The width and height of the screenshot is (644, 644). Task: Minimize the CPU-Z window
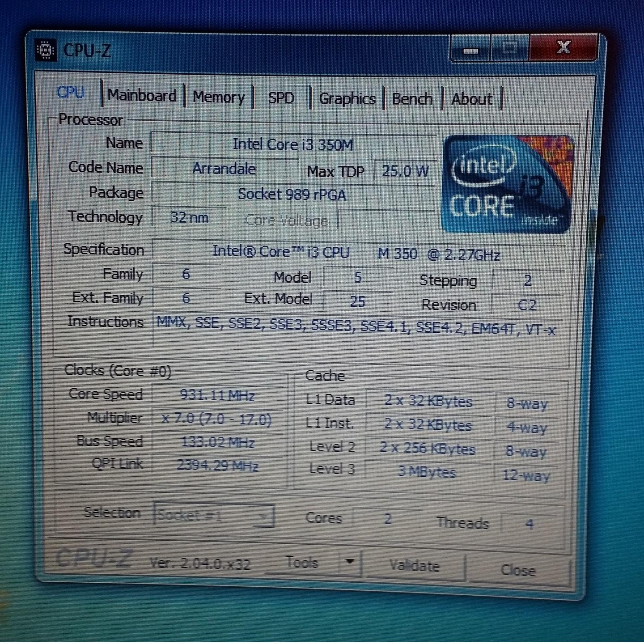pyautogui.click(x=470, y=49)
